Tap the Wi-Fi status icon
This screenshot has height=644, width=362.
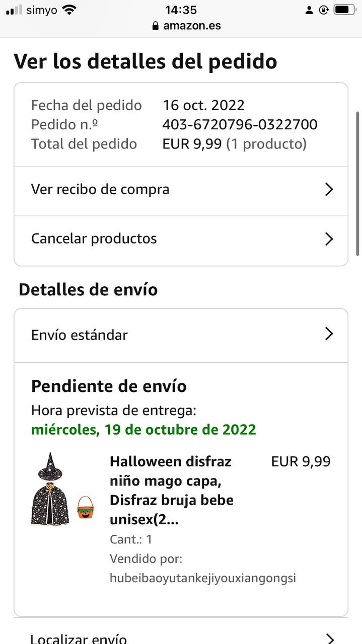point(69,10)
